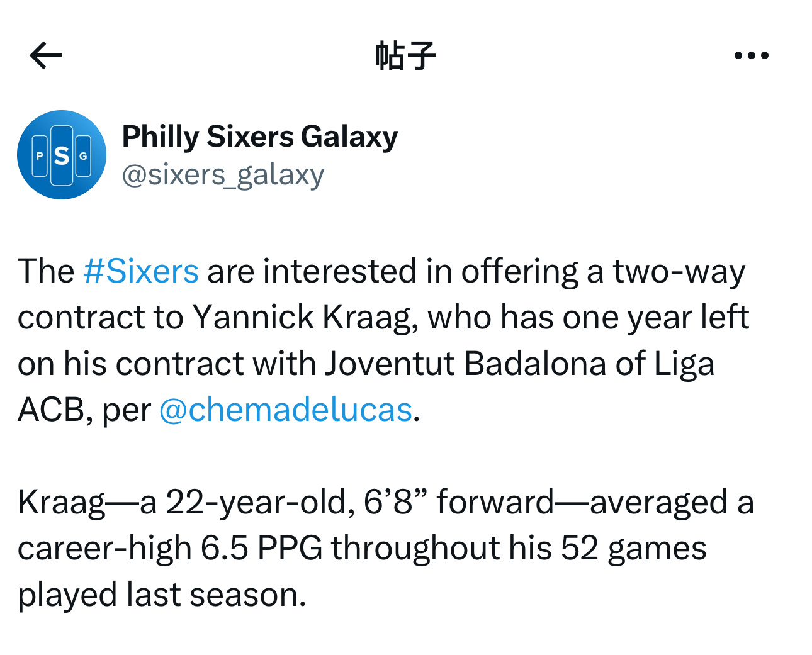
Task: Visit the @chemadelucas mention
Action: coord(286,410)
